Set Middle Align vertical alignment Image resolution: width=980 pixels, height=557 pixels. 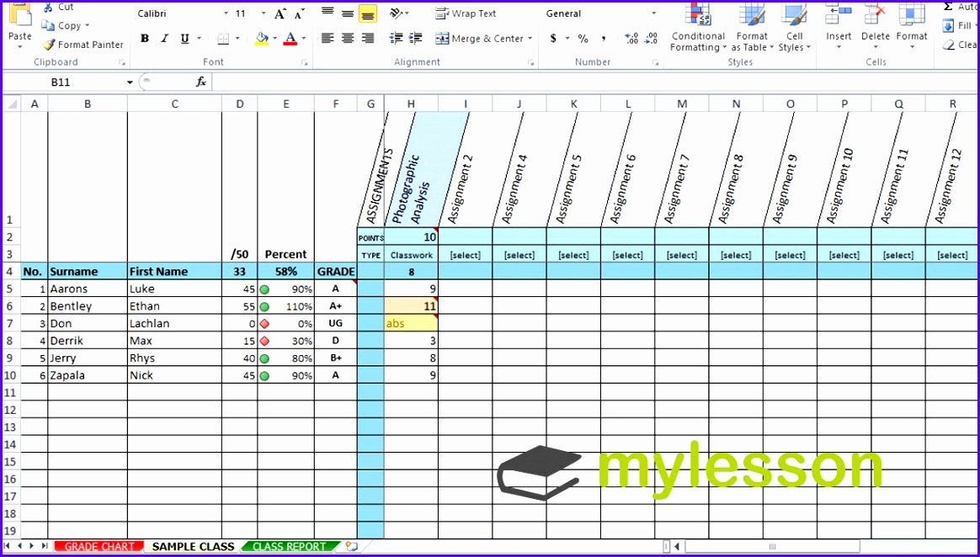(x=348, y=13)
